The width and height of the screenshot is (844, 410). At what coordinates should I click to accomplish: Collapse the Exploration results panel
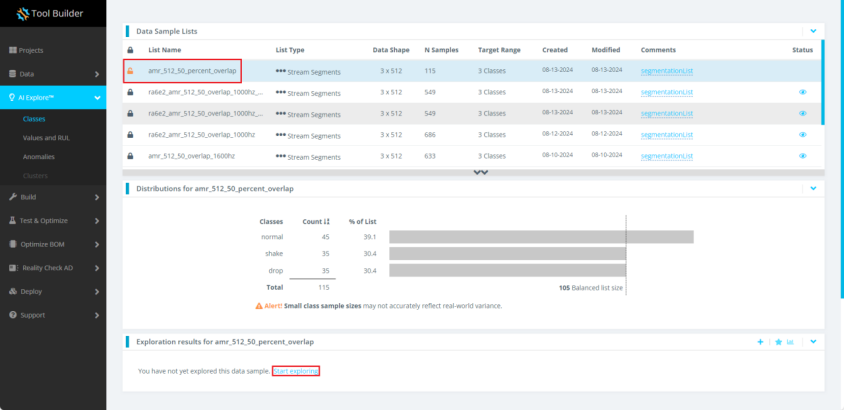point(813,342)
